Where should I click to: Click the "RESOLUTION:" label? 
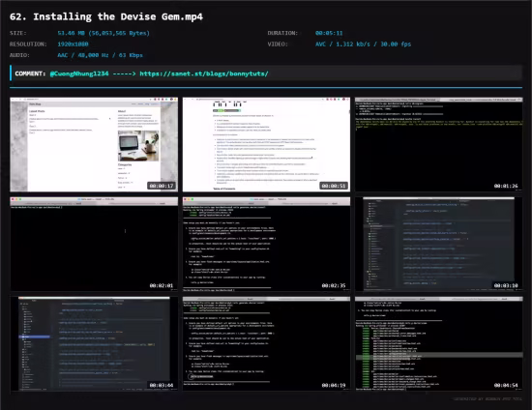coord(28,44)
